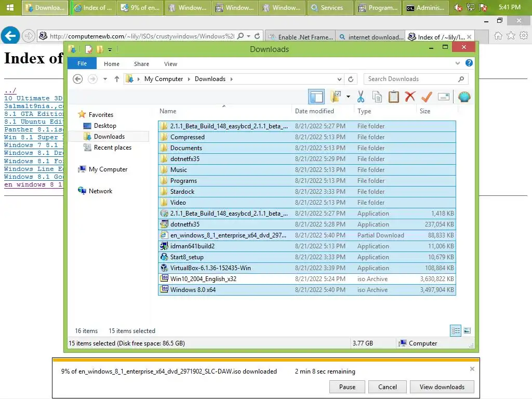
Task: Click the Rename icon in toolbar
Action: tap(444, 97)
